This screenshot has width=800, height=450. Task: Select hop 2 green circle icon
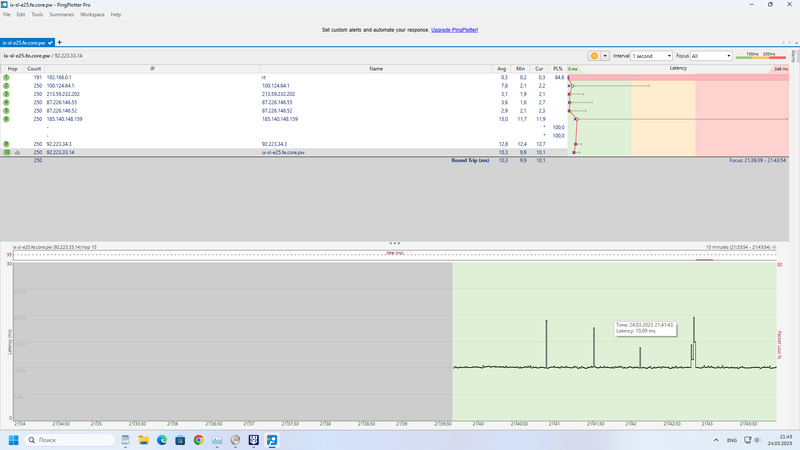tap(6, 86)
